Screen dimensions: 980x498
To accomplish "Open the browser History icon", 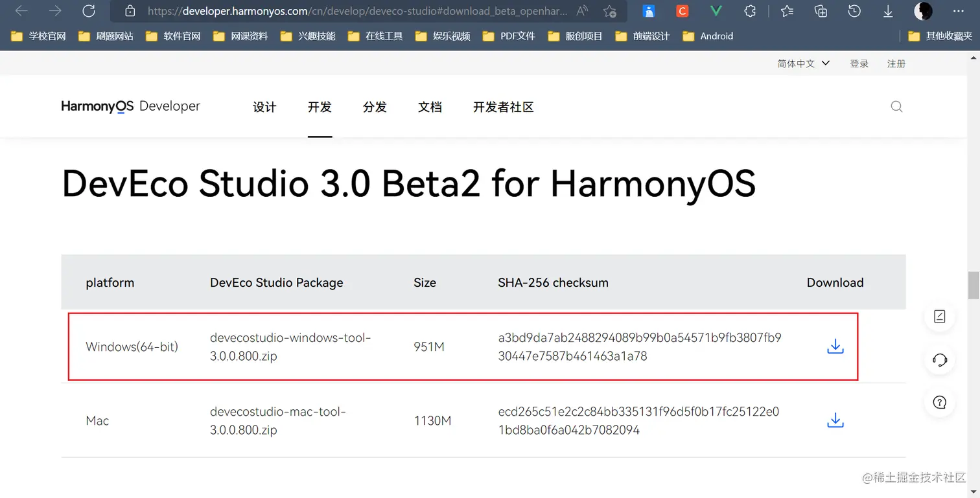I will pyautogui.click(x=854, y=11).
